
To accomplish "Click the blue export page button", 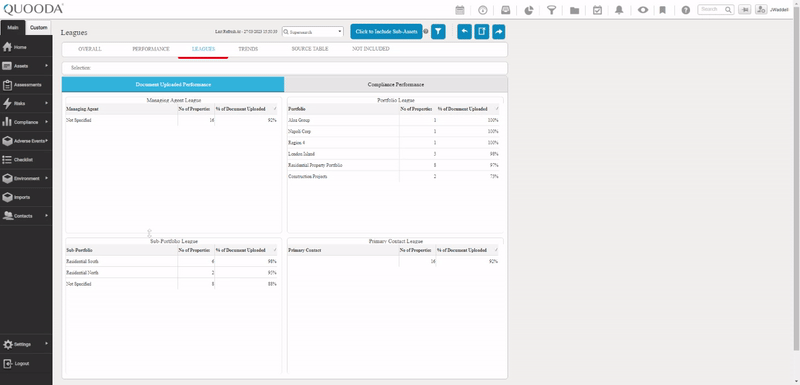I will (x=482, y=32).
